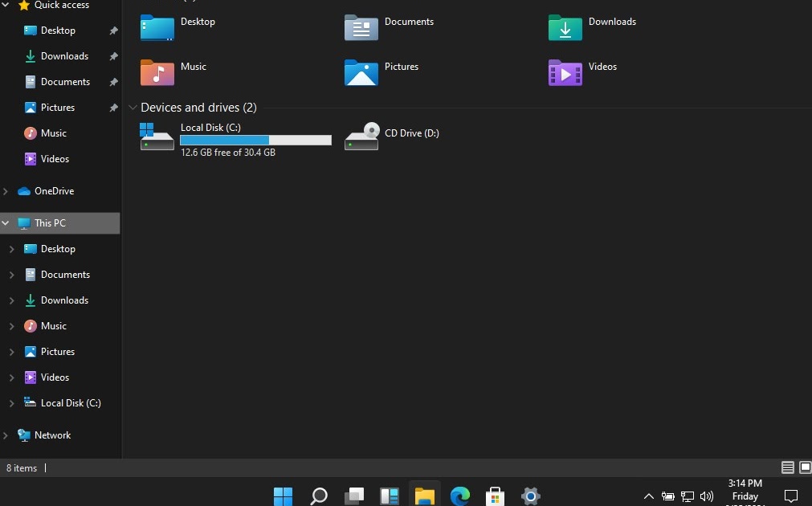Expand Downloads under This PC
The height and width of the screenshot is (506, 812).
(12, 300)
